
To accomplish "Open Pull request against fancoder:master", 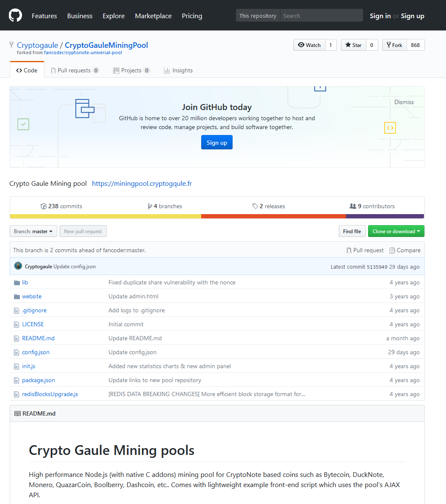I will (365, 250).
